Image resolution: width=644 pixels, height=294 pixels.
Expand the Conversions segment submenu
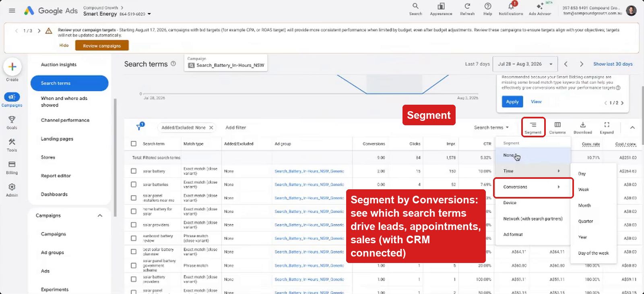[x=533, y=187]
